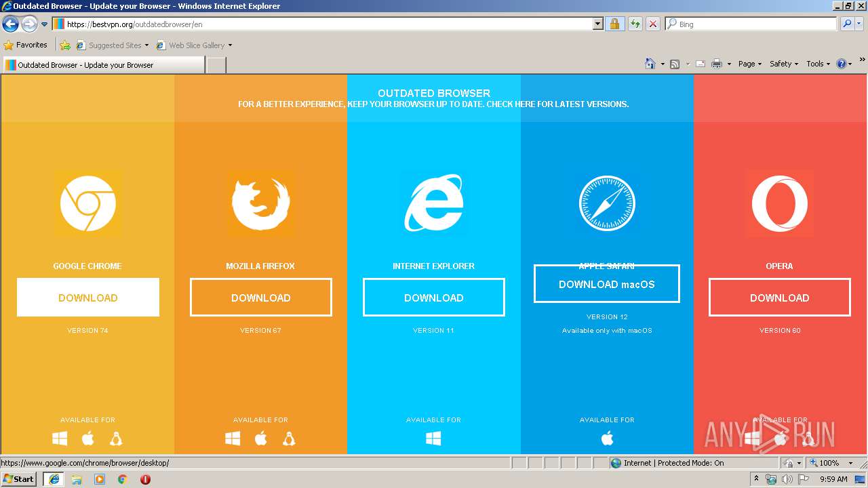The width and height of the screenshot is (868, 488).
Task: Open the Page menu
Action: [x=750, y=64]
